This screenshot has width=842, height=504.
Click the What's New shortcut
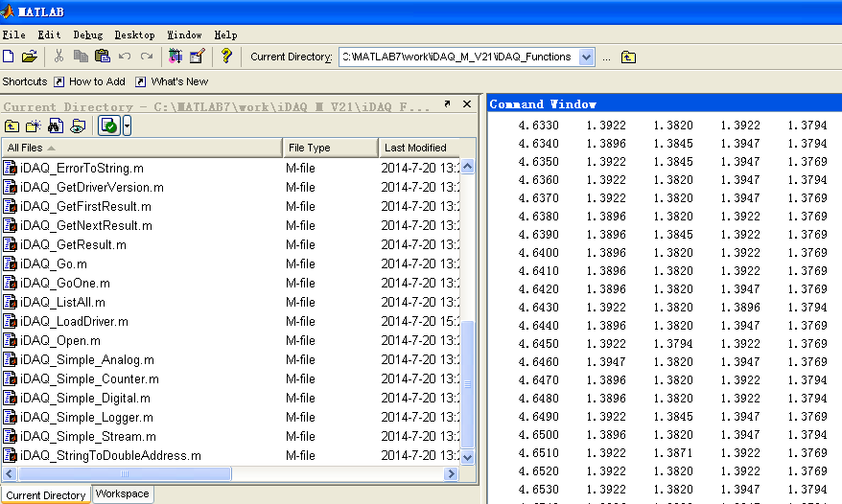(x=172, y=81)
